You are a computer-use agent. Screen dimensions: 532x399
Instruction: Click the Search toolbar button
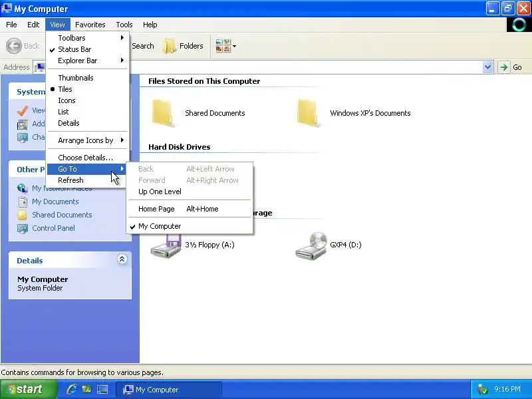pos(142,46)
